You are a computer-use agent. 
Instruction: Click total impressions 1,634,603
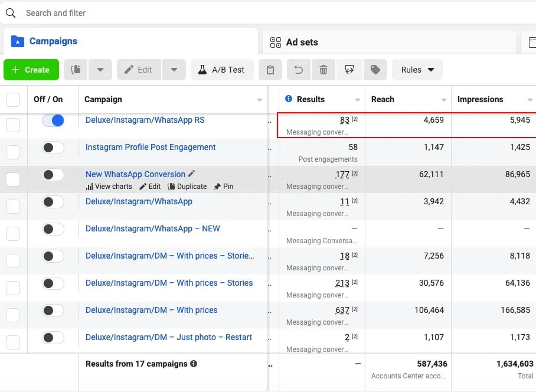click(515, 364)
